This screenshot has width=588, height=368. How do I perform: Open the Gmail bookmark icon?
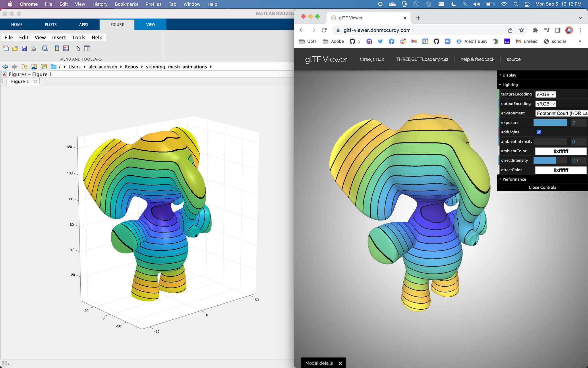coord(413,41)
